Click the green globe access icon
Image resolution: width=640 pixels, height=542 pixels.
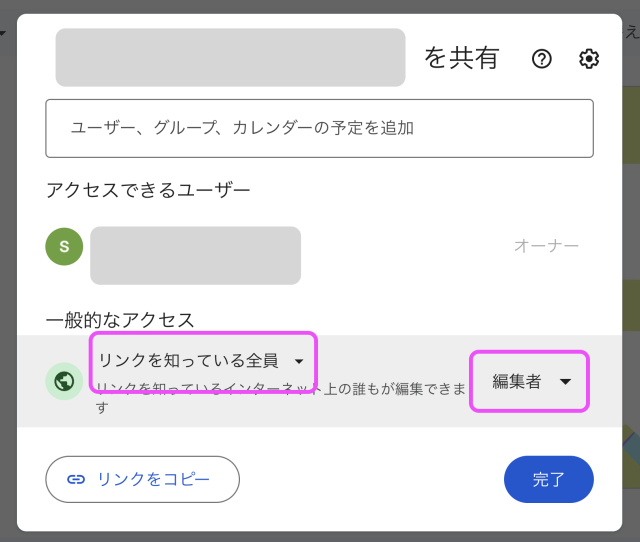(65, 381)
